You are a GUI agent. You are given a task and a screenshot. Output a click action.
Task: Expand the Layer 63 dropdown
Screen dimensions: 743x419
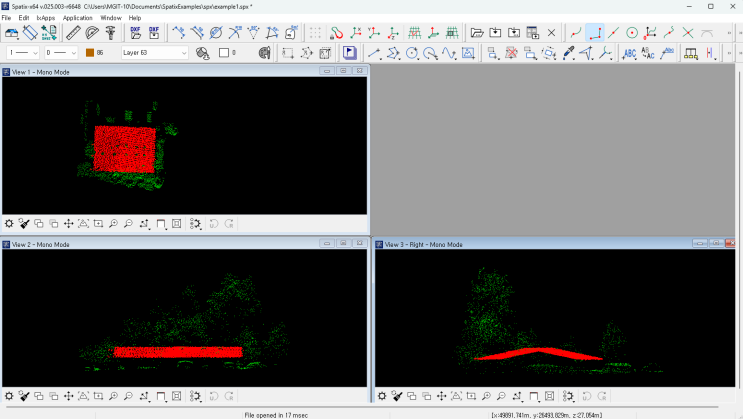point(154,53)
